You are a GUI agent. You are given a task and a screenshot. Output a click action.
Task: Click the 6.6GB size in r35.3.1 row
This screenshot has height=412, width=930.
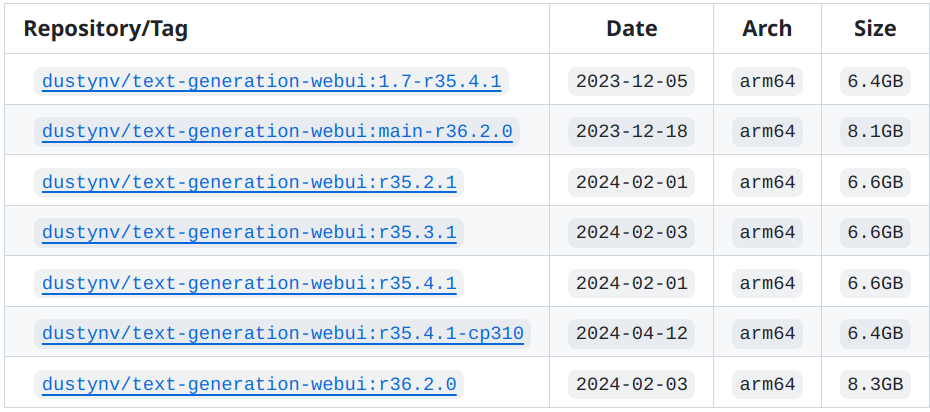875,232
